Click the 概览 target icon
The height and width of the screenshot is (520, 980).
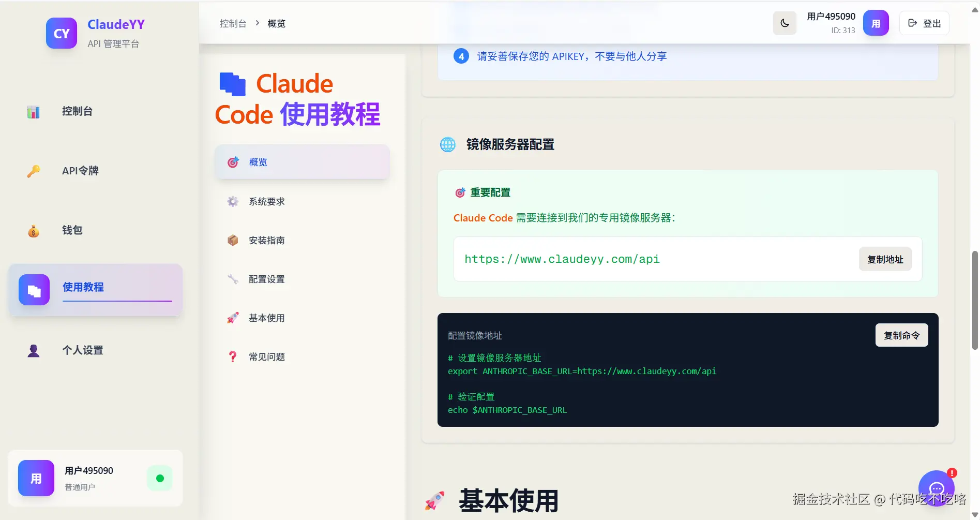coord(233,162)
